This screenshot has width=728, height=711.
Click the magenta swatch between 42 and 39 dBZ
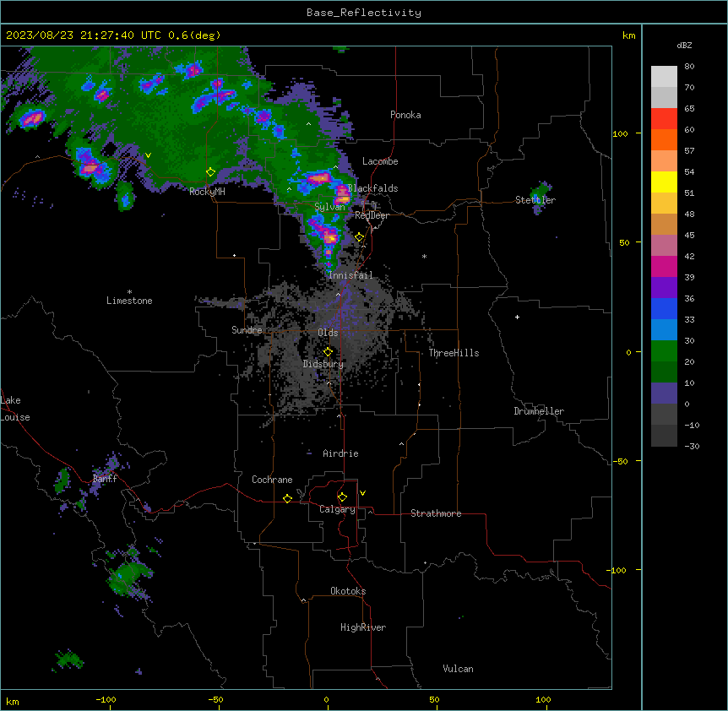[664, 267]
